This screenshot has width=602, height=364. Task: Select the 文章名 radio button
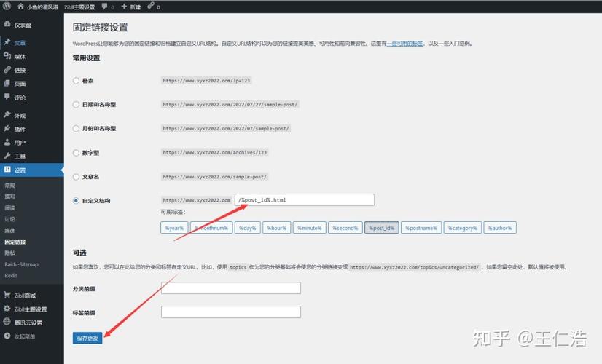coord(76,177)
